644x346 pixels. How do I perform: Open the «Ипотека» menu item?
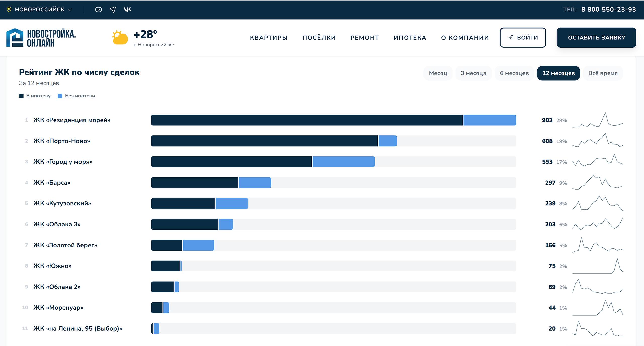tap(410, 38)
